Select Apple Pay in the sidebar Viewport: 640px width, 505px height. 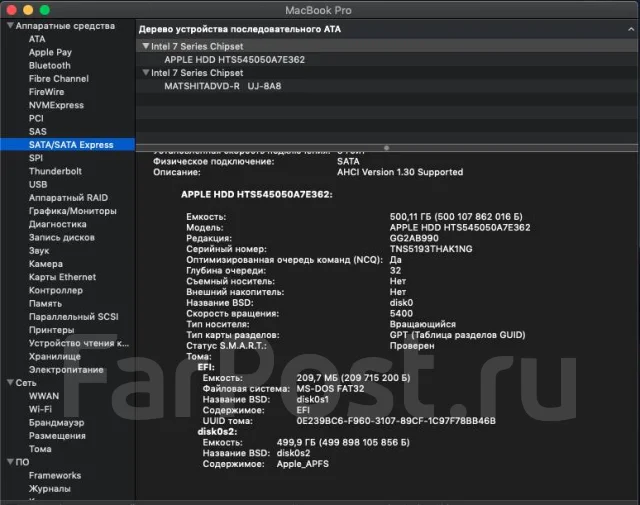(x=50, y=52)
